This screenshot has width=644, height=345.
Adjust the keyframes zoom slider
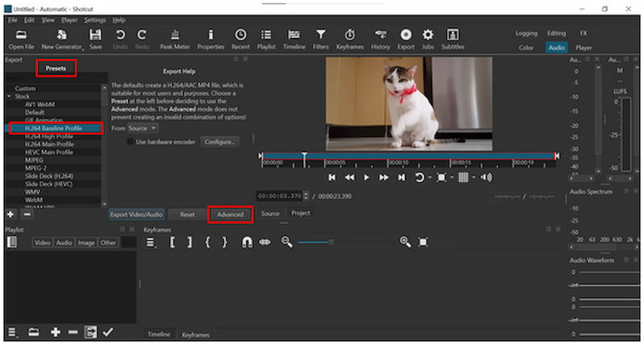331,242
